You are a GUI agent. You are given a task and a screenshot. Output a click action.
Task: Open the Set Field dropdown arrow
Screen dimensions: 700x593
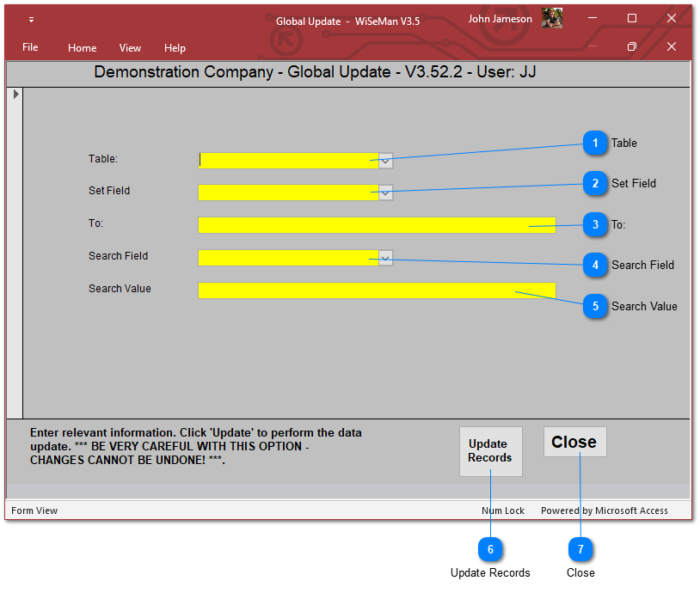tap(385, 193)
